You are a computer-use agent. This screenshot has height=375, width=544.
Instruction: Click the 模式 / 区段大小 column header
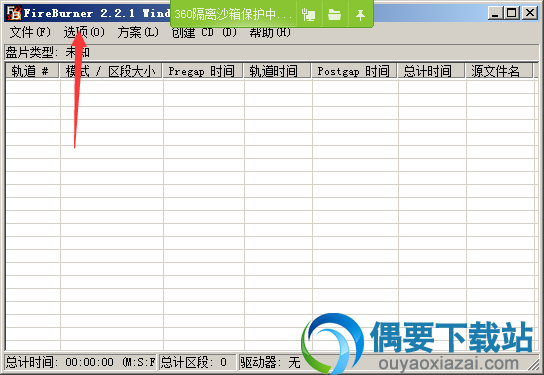[x=111, y=71]
